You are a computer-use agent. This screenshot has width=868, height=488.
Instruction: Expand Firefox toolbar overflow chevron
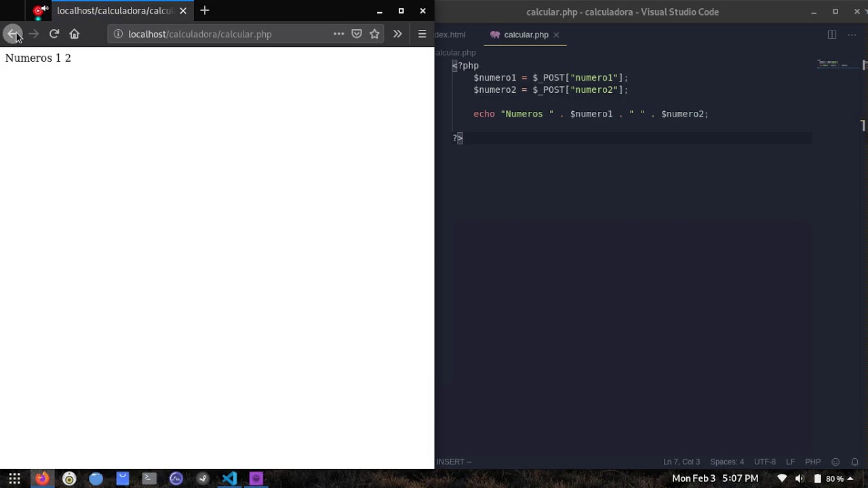click(x=397, y=34)
